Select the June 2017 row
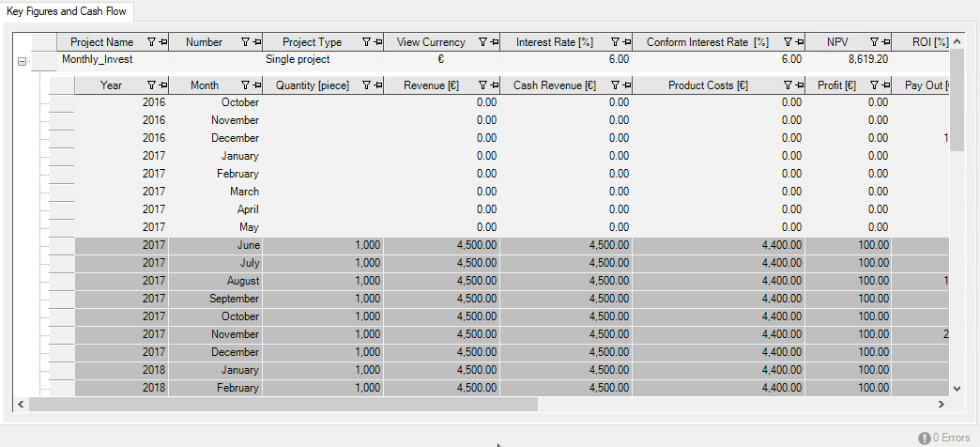 pyautogui.click(x=469, y=245)
